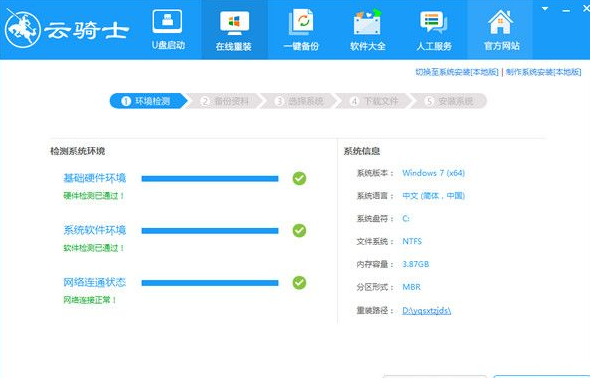
Task: Click the NTFS file system value
Action: click(x=412, y=241)
